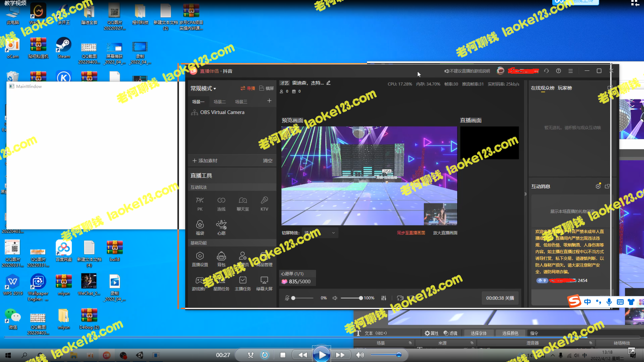Click the video player rewind button
Viewport: 644px width, 362px height.
point(303,355)
